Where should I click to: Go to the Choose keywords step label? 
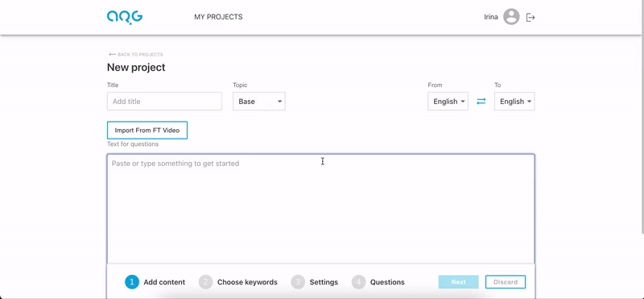click(247, 282)
